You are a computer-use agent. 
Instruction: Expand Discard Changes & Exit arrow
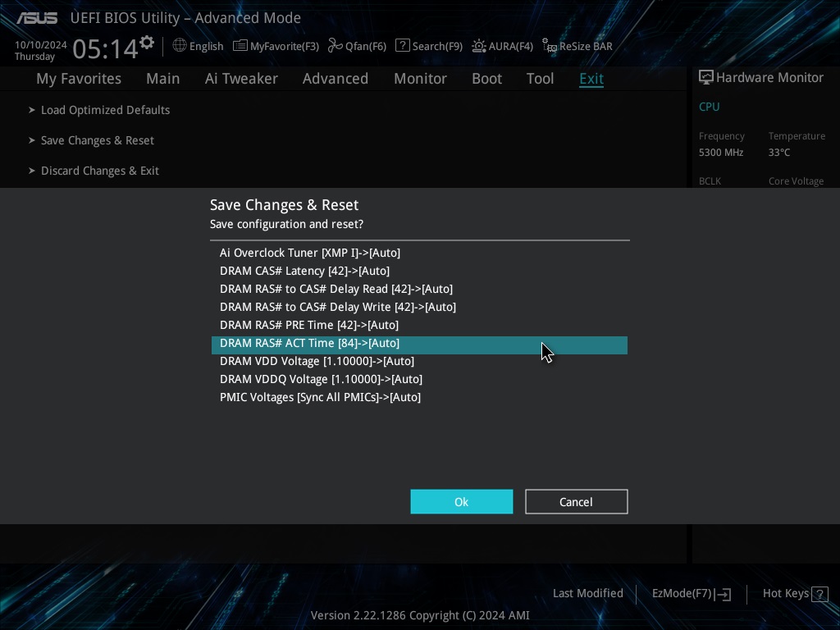[x=32, y=171]
